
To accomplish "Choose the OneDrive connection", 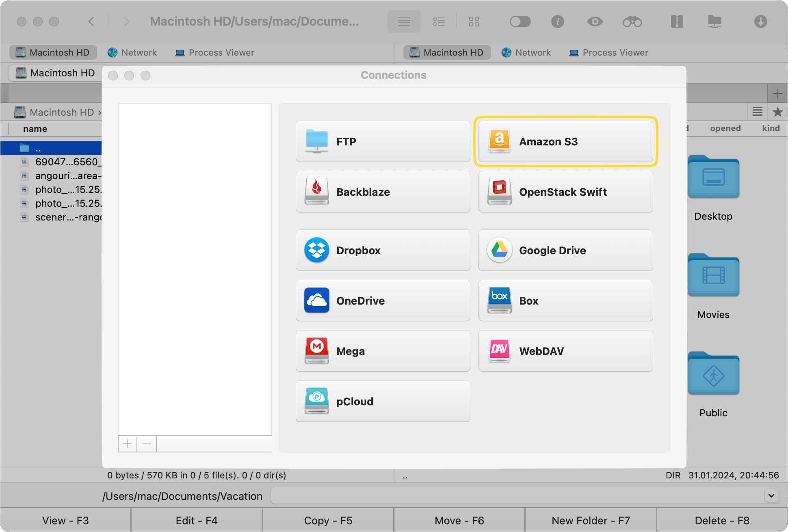I will [x=382, y=301].
